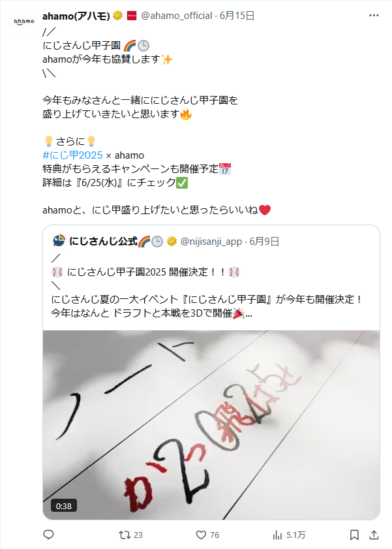Click the にじさんじ公式 avatar in quoted post
392x549 pixels.
coord(59,241)
